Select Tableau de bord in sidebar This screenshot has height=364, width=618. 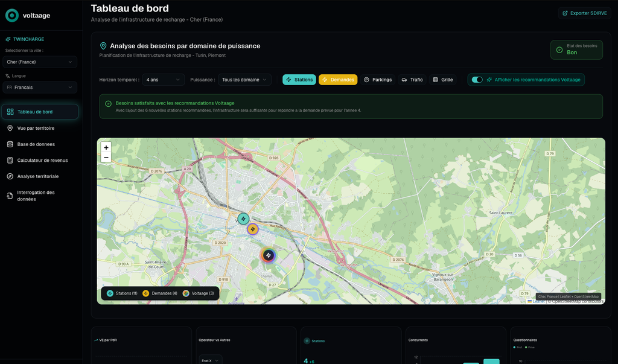coord(40,112)
